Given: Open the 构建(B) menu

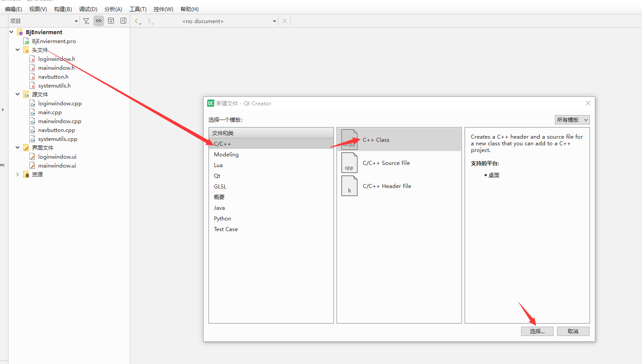Looking at the screenshot, I should (63, 9).
